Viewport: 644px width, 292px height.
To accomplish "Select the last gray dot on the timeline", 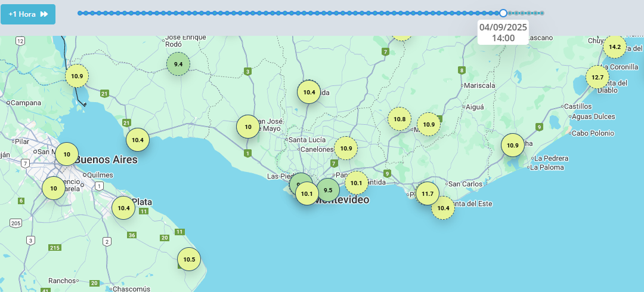I will pos(542,13).
